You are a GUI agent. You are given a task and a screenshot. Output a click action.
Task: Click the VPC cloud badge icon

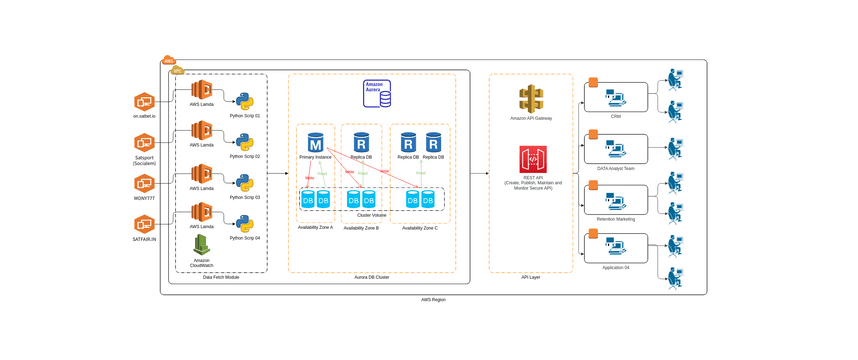point(177,70)
